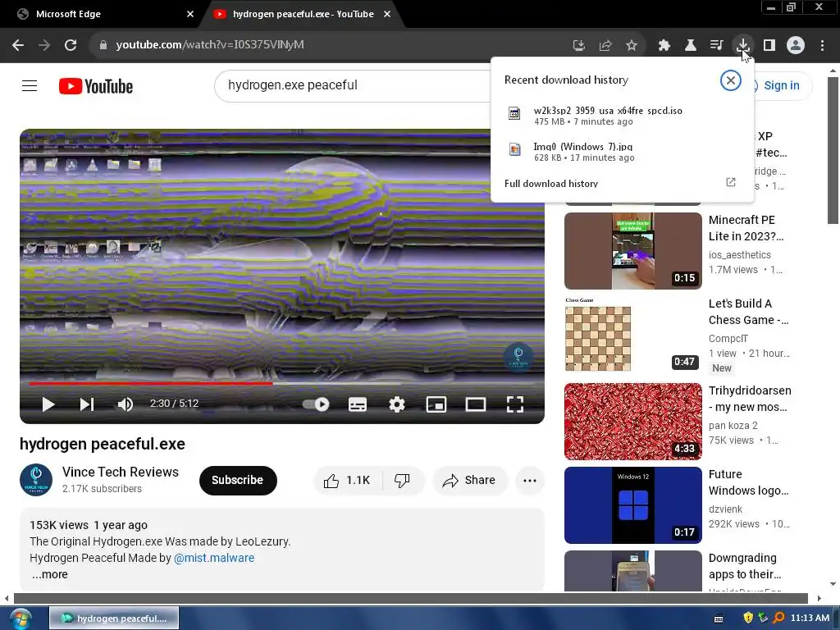Click the hydrogen peaceful taskbar button
The height and width of the screenshot is (630, 840).
point(114,619)
